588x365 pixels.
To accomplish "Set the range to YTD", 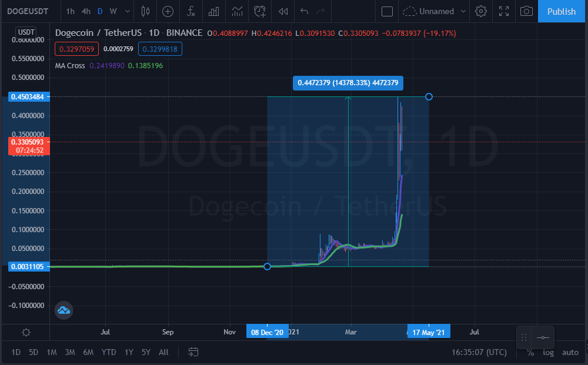I will click(109, 352).
